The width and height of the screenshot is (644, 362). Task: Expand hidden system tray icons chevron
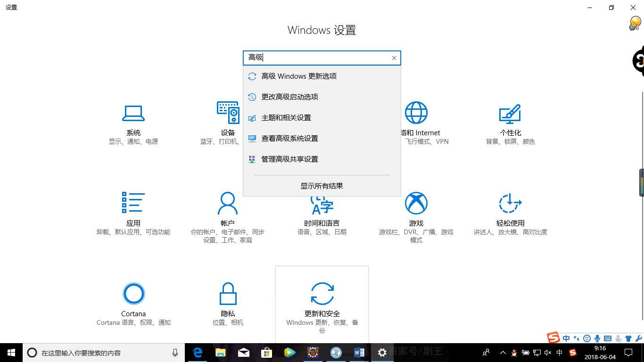tap(503, 353)
